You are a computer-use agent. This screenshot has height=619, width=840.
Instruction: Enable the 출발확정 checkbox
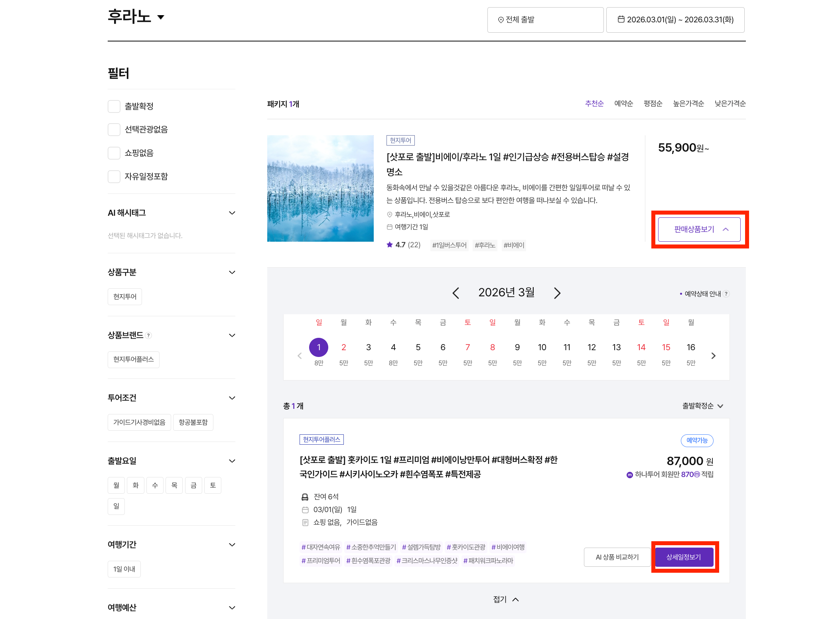pyautogui.click(x=114, y=106)
